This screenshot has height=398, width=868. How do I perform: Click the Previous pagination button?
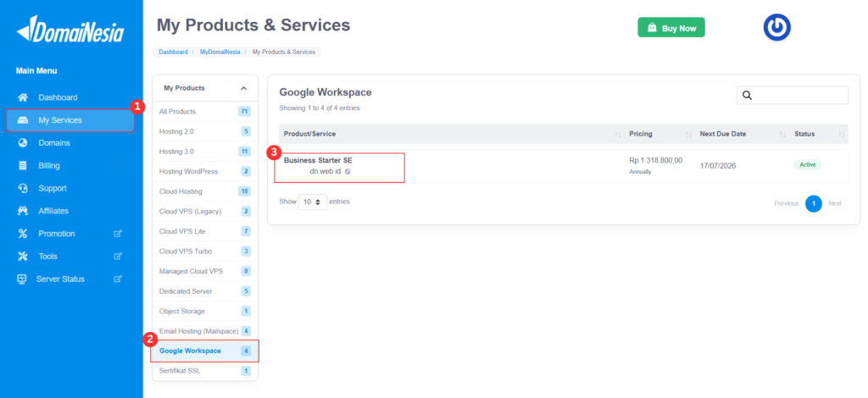(x=786, y=203)
